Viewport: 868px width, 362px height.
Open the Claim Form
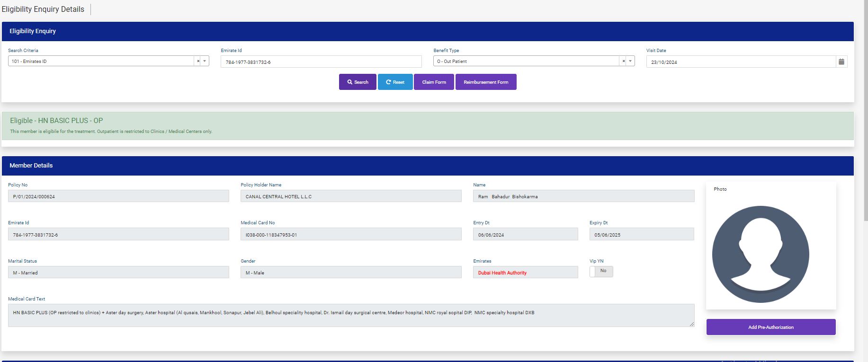[x=434, y=82]
